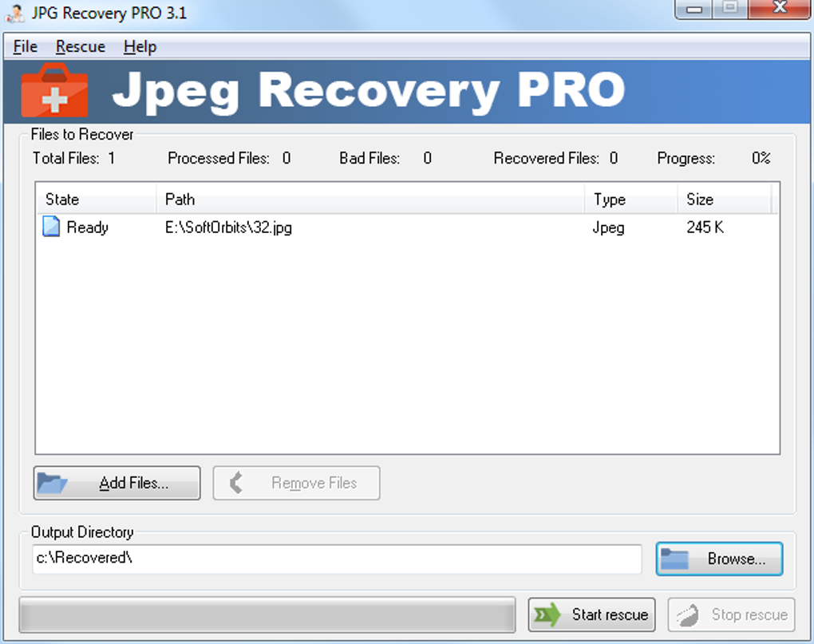Click the folder icon on Browse button
Viewport: 814px width, 644px height.
click(674, 559)
